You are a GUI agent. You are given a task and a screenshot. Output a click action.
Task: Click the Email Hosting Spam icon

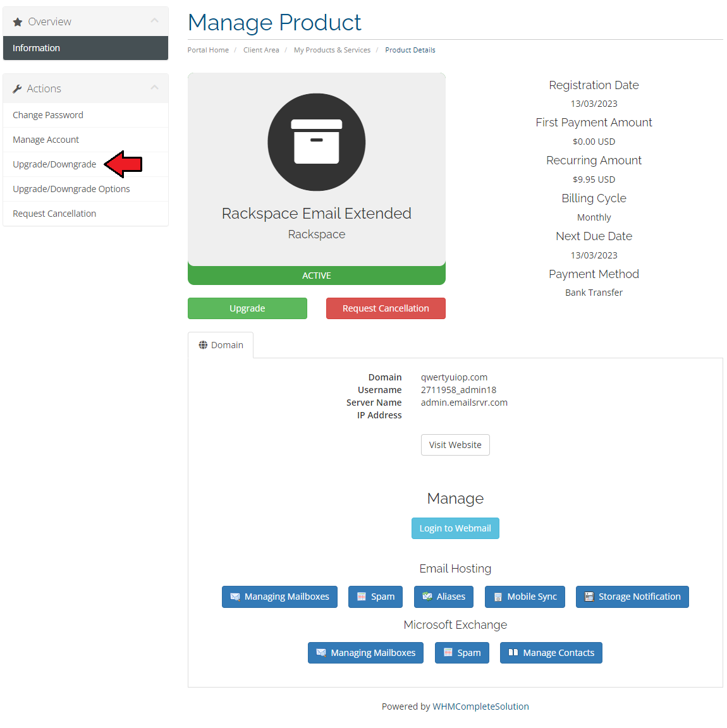362,597
